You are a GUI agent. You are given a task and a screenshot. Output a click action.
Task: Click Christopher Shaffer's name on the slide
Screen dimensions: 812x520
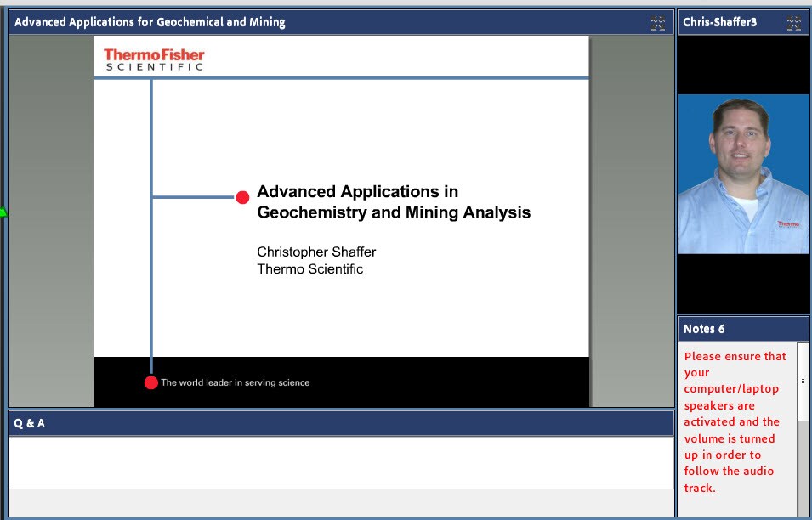(x=315, y=252)
